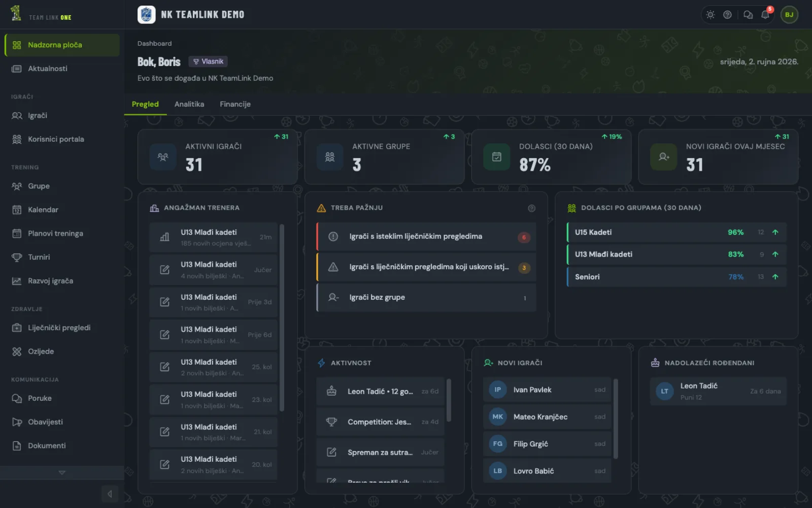Open Igrači bez grupe row
Image resolution: width=812 pixels, height=508 pixels.
(x=426, y=298)
